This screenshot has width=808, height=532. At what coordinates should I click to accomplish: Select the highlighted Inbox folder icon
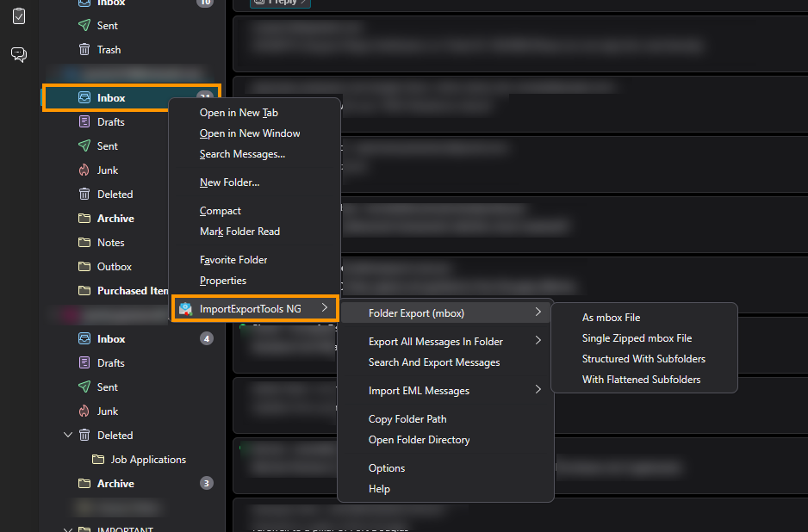click(84, 97)
